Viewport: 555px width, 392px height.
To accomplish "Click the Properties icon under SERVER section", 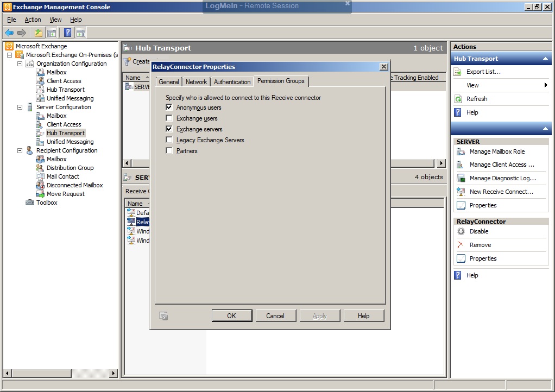I will click(x=461, y=205).
